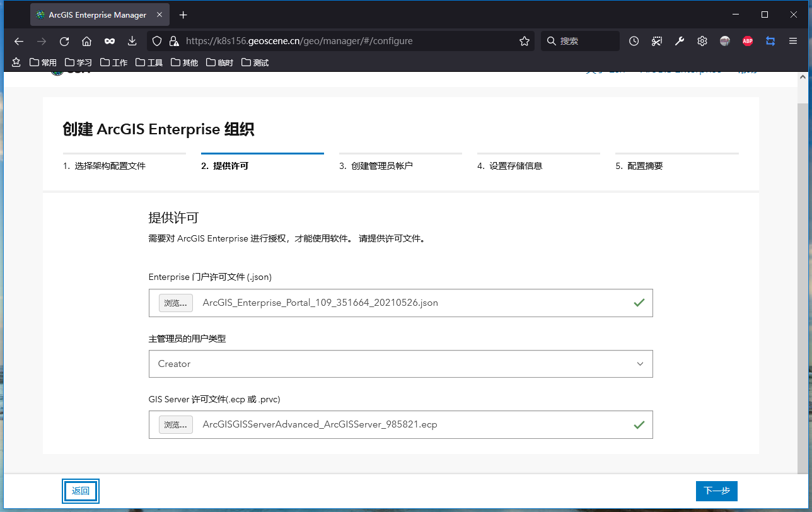Click the 返回 back button
This screenshot has height=512, width=812.
(x=81, y=491)
